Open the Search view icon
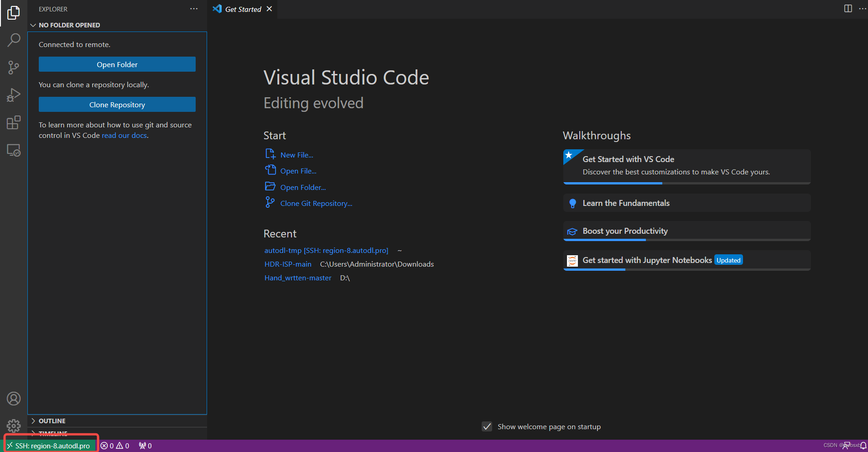Image resolution: width=868 pixels, height=452 pixels. [14, 40]
